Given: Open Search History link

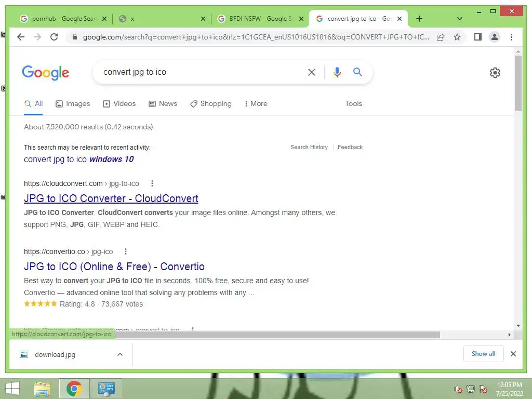Looking at the screenshot, I should click(x=309, y=147).
